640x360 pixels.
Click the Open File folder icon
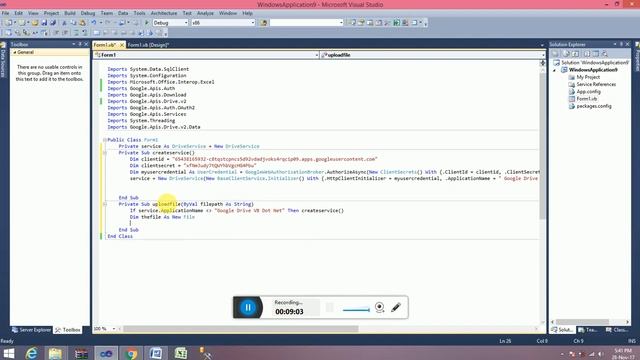(x=35, y=23)
